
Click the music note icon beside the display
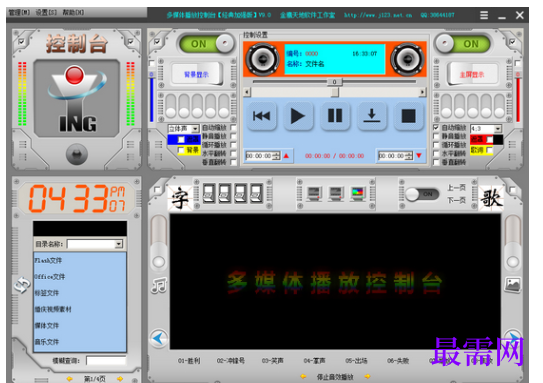point(159,285)
